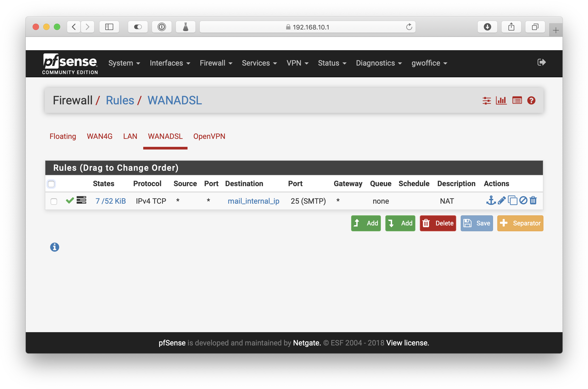The height and width of the screenshot is (389, 588).
Task: Expand the Services menu dropdown
Action: click(x=259, y=63)
